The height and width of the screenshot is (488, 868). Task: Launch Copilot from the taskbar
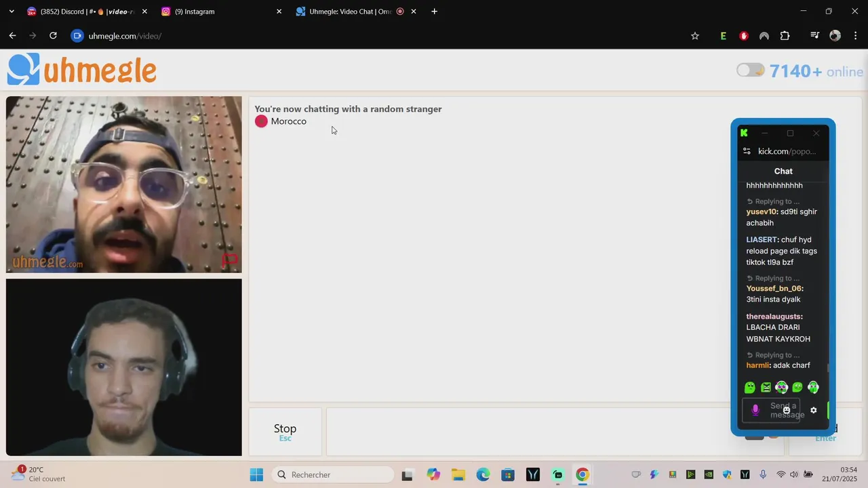point(433,475)
